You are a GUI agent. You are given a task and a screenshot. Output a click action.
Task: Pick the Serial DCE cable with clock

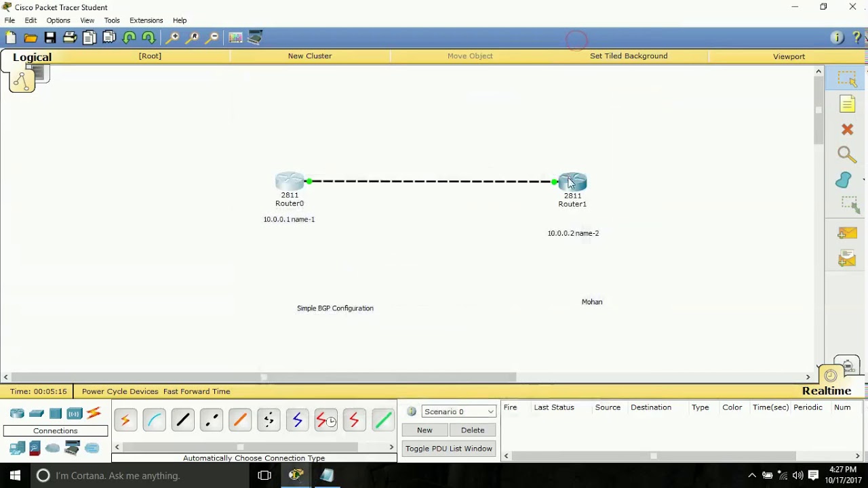[x=325, y=421]
